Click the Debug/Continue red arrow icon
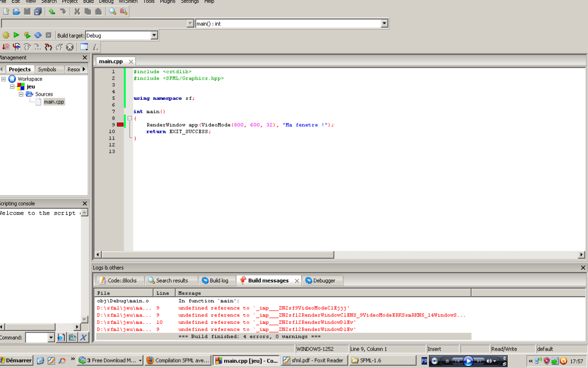The width and height of the screenshot is (588, 368). click(x=6, y=47)
